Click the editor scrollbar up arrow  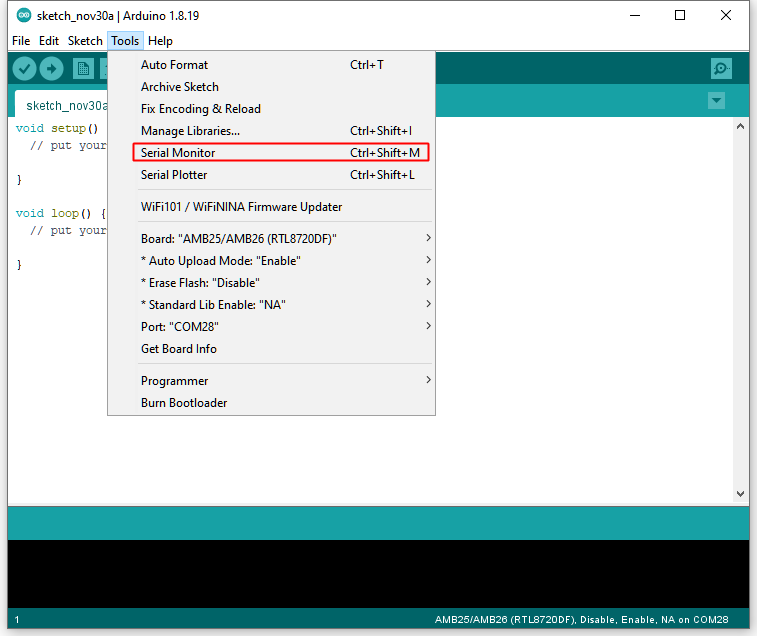741,127
